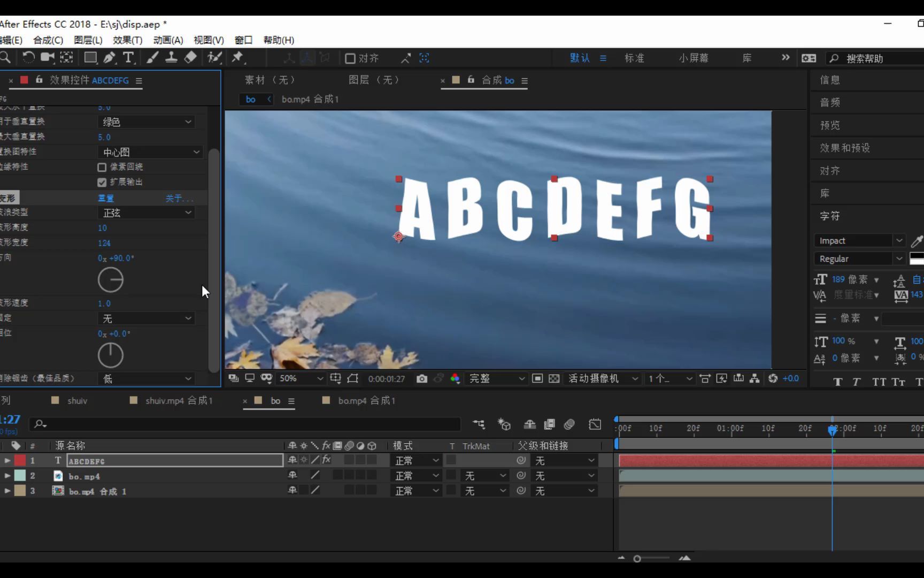Open 完整 resolution dropdown
Viewport: 924px width, 578px height.
(496, 378)
